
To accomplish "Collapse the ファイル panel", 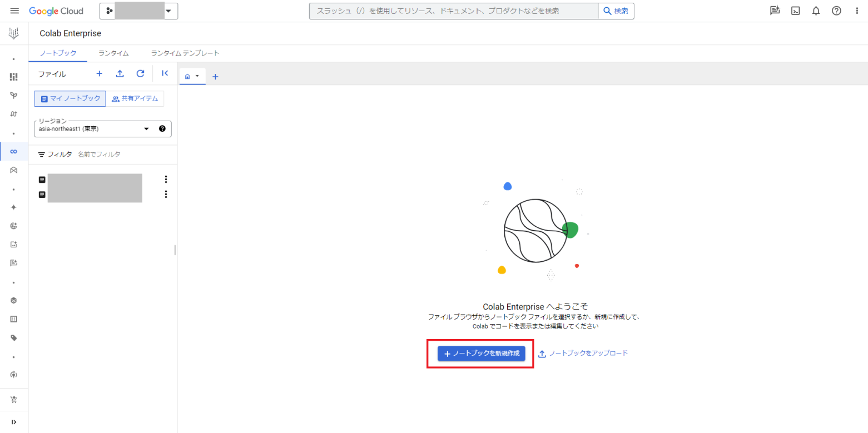I will click(165, 73).
